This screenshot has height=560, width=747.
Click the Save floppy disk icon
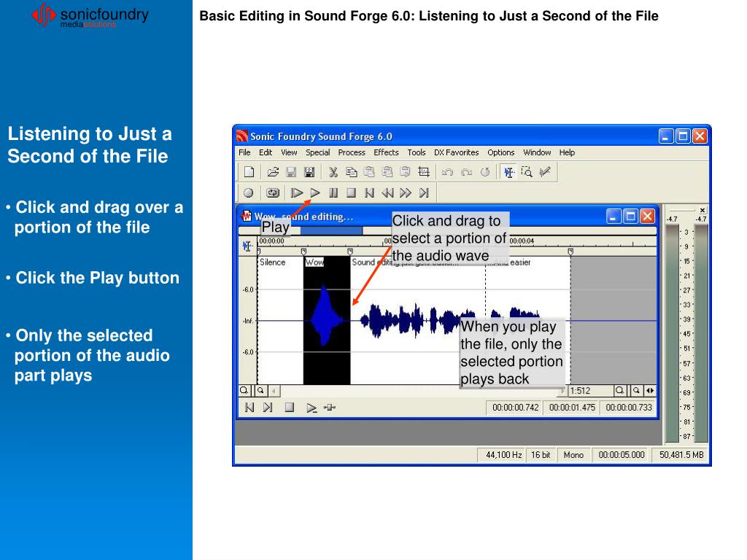291,172
